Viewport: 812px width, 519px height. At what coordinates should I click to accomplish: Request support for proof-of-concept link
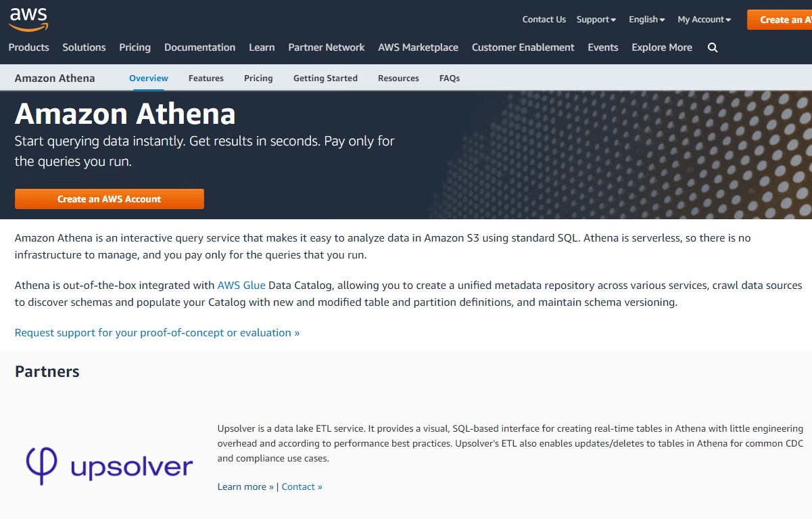pos(157,333)
